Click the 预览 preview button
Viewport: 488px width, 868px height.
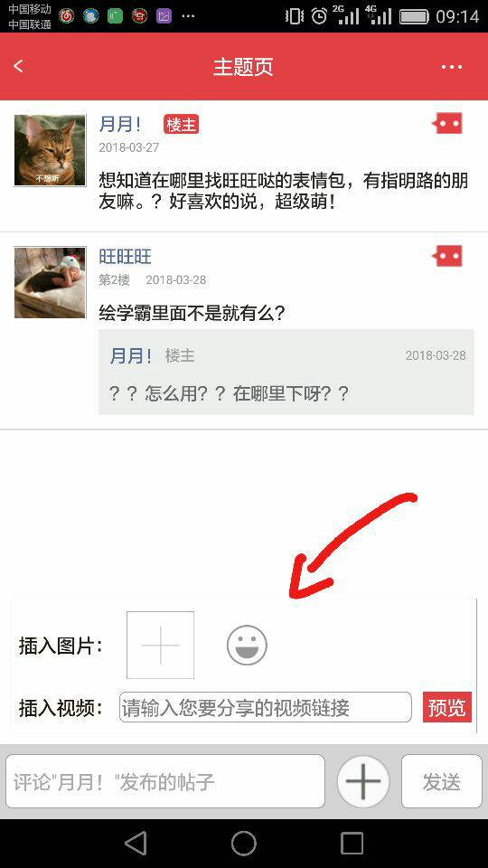447,707
